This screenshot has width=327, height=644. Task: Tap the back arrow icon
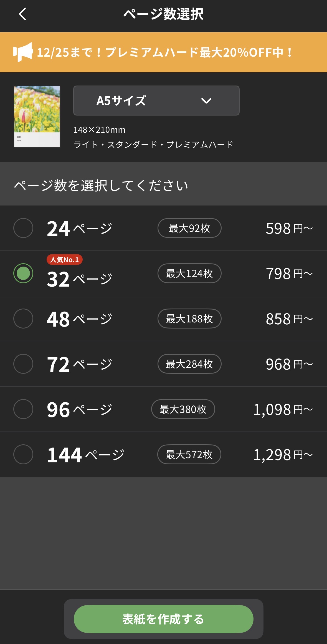(22, 14)
